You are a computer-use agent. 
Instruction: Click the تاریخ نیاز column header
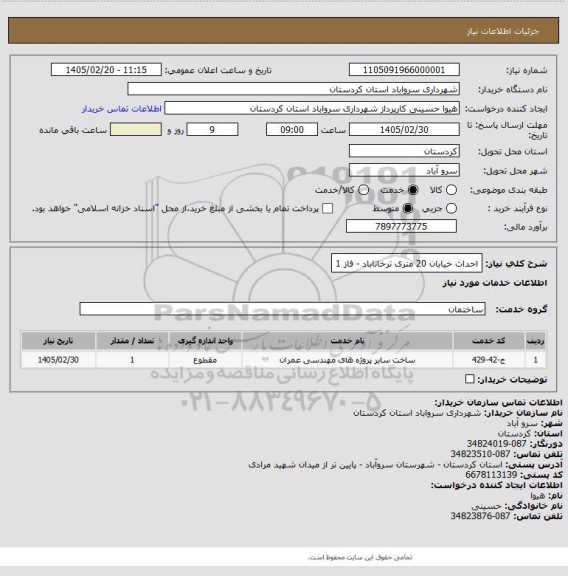[58, 341]
